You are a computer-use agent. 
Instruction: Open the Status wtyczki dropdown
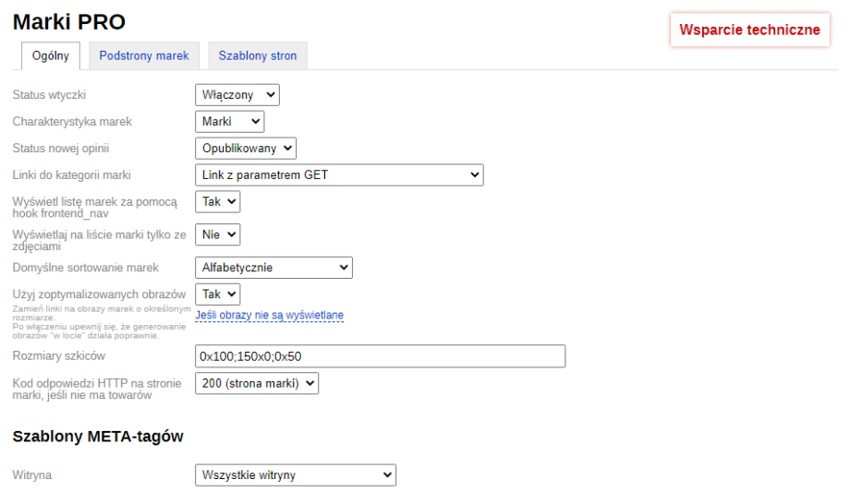tap(237, 94)
